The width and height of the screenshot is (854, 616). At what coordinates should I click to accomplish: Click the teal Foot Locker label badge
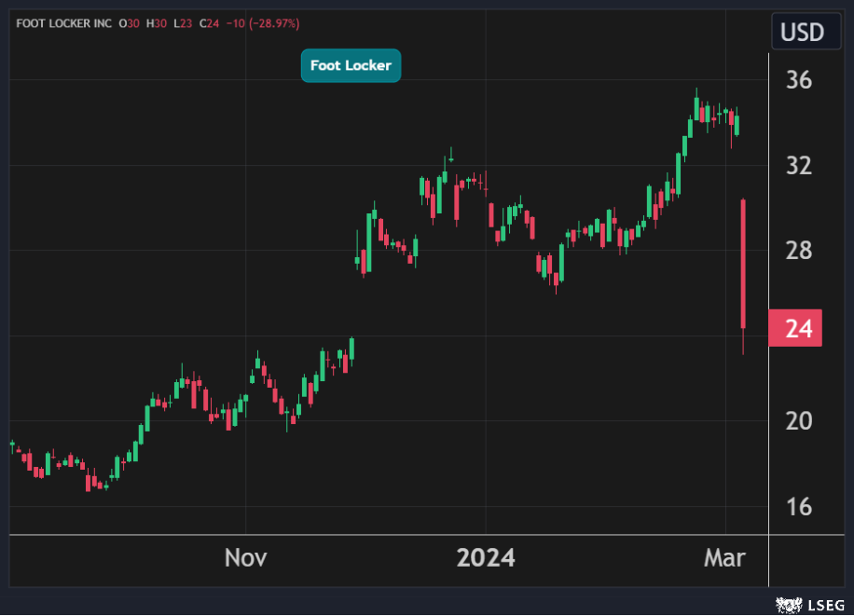point(351,66)
